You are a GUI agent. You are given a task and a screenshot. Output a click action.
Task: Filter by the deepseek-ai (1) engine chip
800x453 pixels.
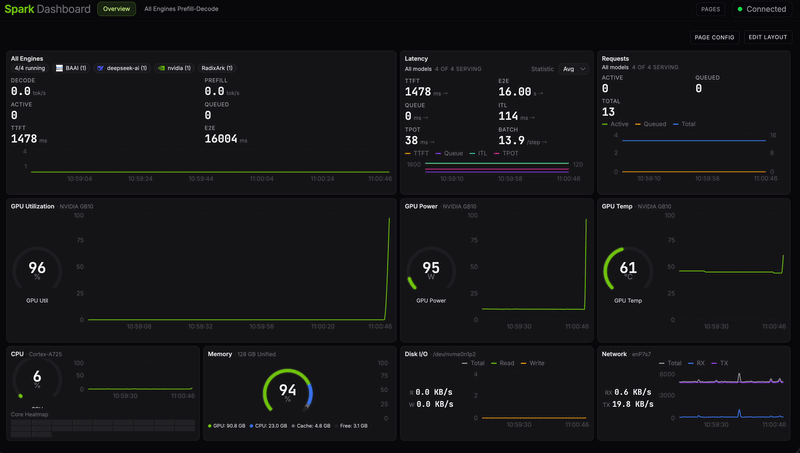point(122,68)
